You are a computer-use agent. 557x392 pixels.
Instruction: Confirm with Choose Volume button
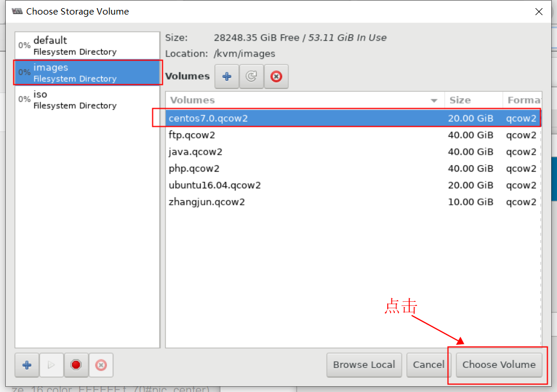(499, 365)
